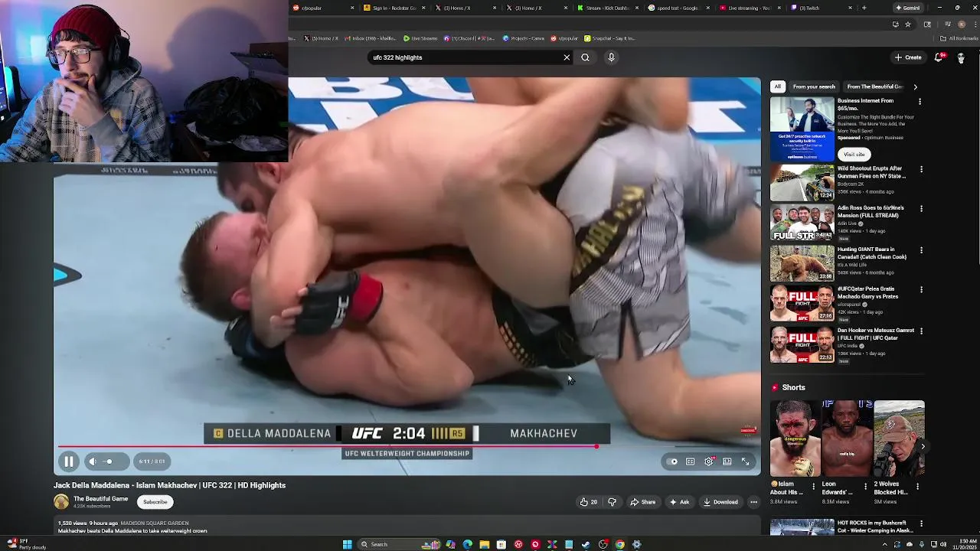The height and width of the screenshot is (551, 980).
Task: Enter fullscreen mode on the video
Action: (746, 461)
